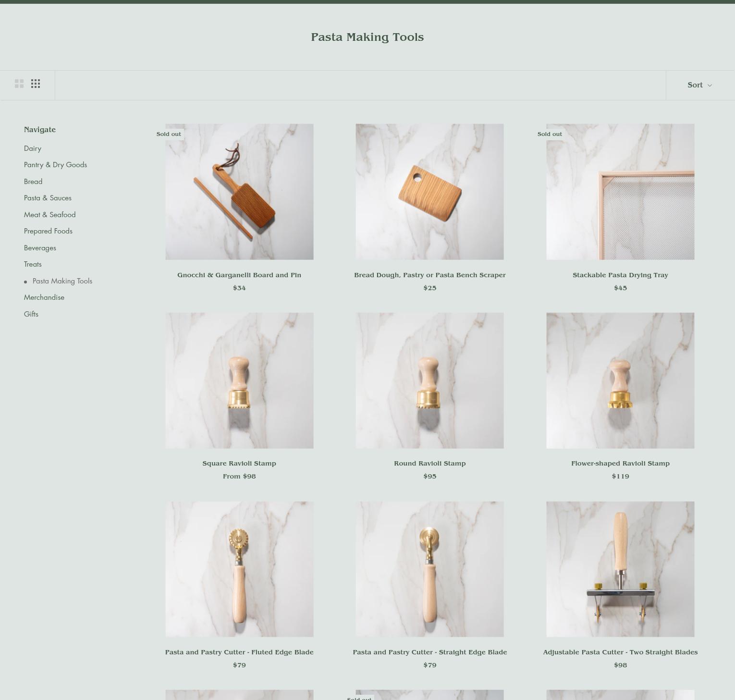Image resolution: width=735 pixels, height=700 pixels.
Task: Open Flower-shaped Ravioli Stamp title link
Action: pyautogui.click(x=620, y=464)
